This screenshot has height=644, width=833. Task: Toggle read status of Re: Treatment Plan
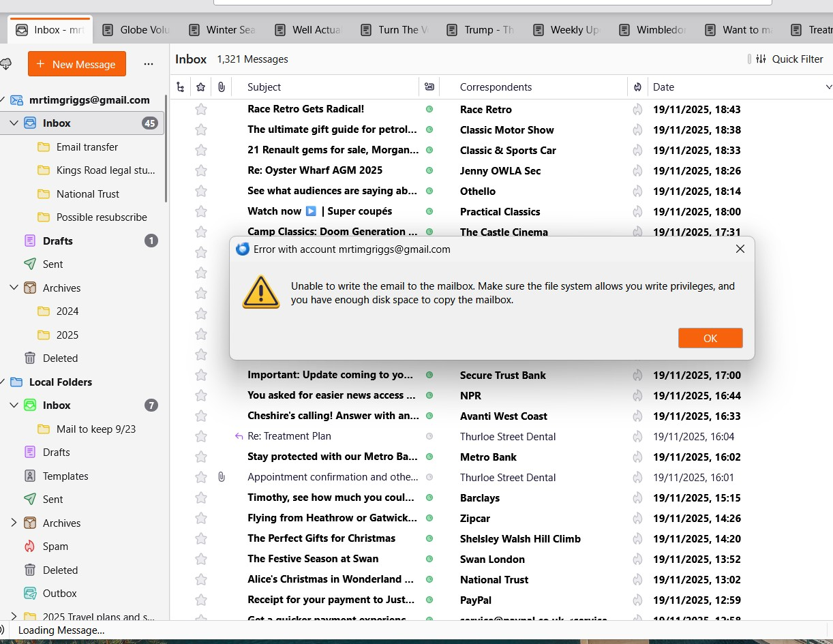(429, 436)
